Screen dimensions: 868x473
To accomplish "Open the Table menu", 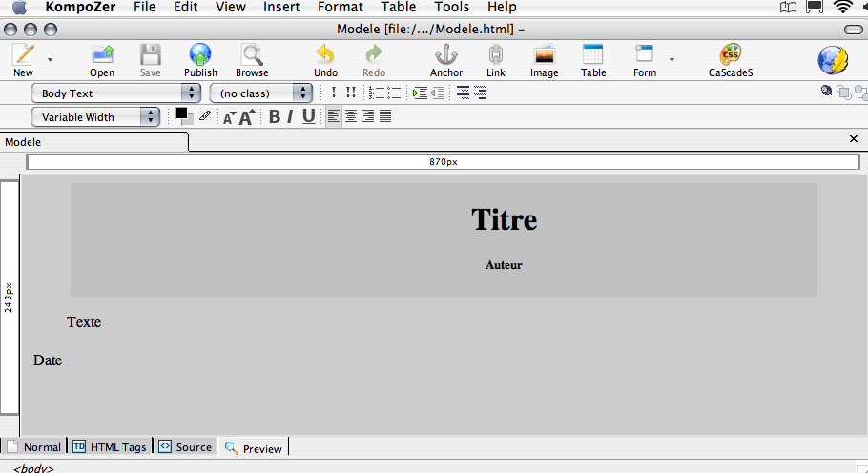I will coord(398,7).
